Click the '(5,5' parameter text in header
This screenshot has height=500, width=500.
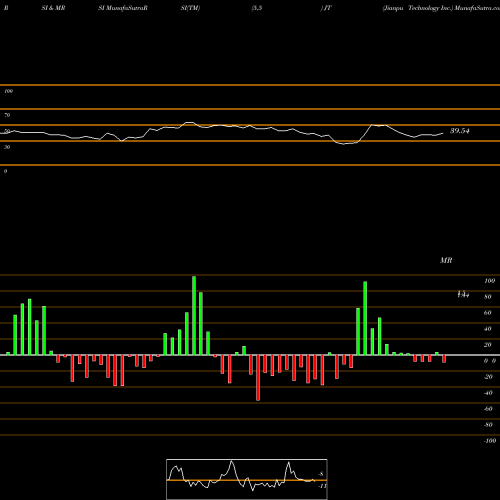(x=257, y=8)
